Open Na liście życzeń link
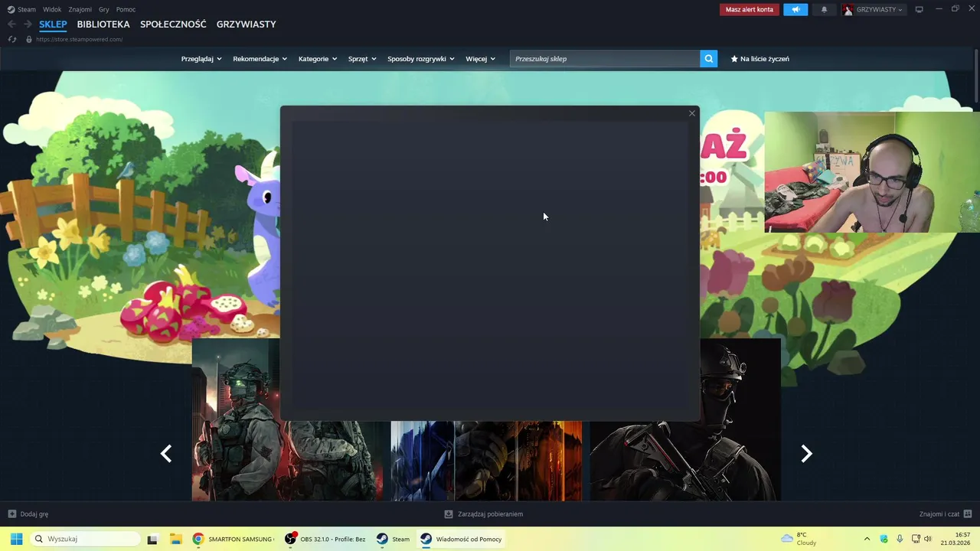The image size is (980, 551). coord(765,58)
